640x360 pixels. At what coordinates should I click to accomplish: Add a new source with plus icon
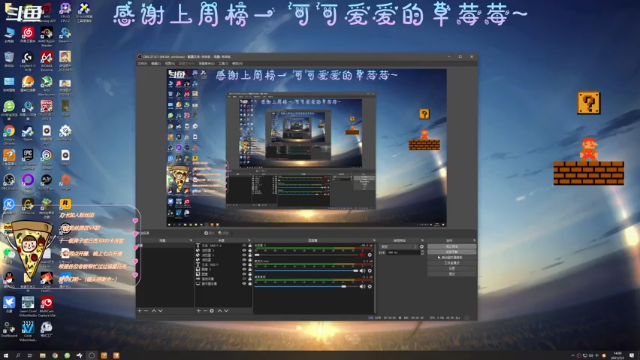click(199, 311)
